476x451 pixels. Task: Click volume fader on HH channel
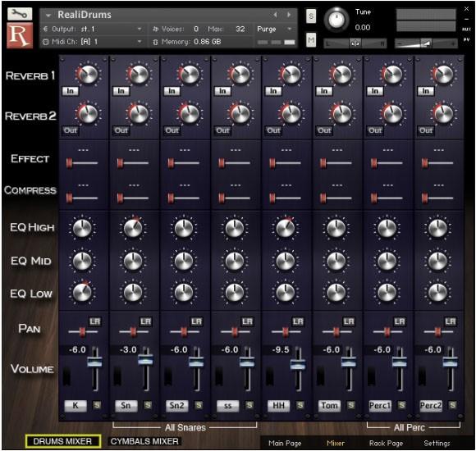[298, 364]
